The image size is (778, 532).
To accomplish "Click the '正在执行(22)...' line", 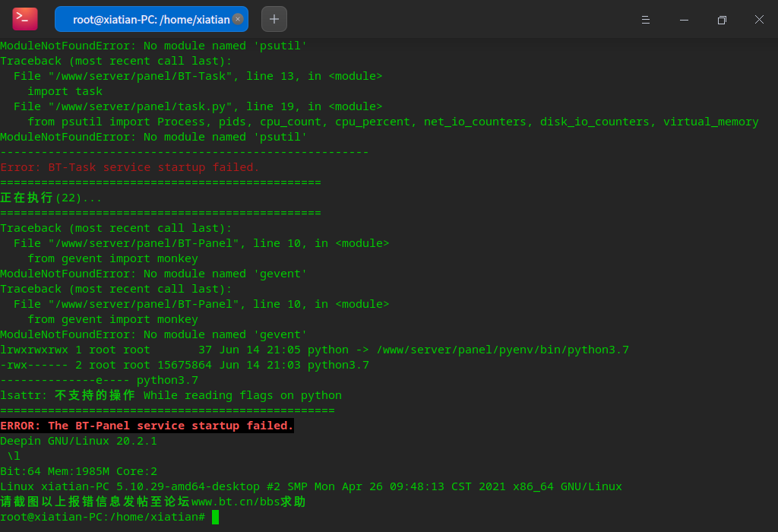I will click(x=51, y=198).
